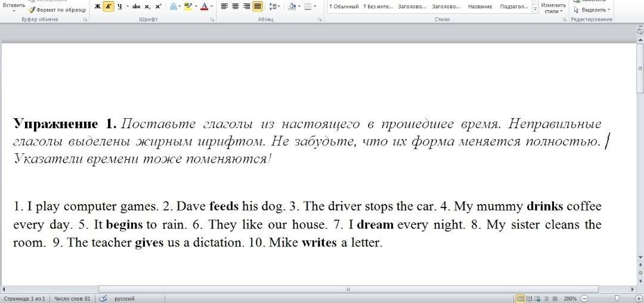644x303 pixels.
Task: Click vertical scrollbar up arrow
Action: tap(640, 39)
